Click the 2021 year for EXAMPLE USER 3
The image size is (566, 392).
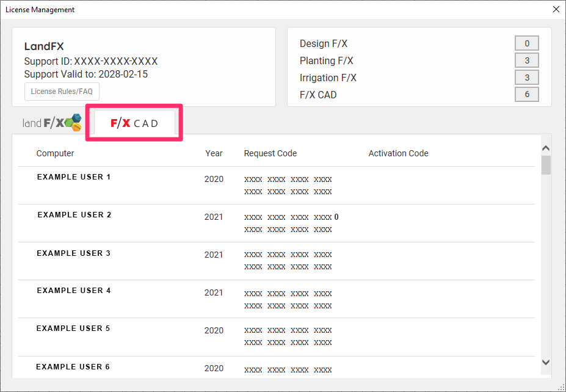pyautogui.click(x=214, y=255)
